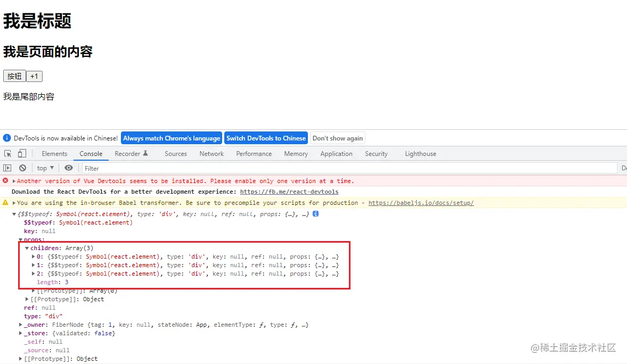Click Don't show again button

pyautogui.click(x=338, y=138)
